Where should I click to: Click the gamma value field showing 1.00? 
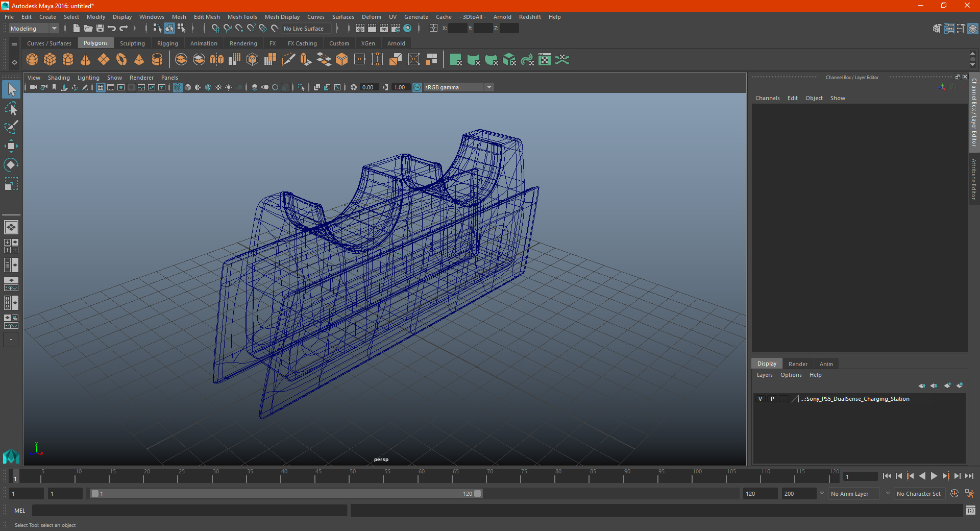[x=401, y=87]
